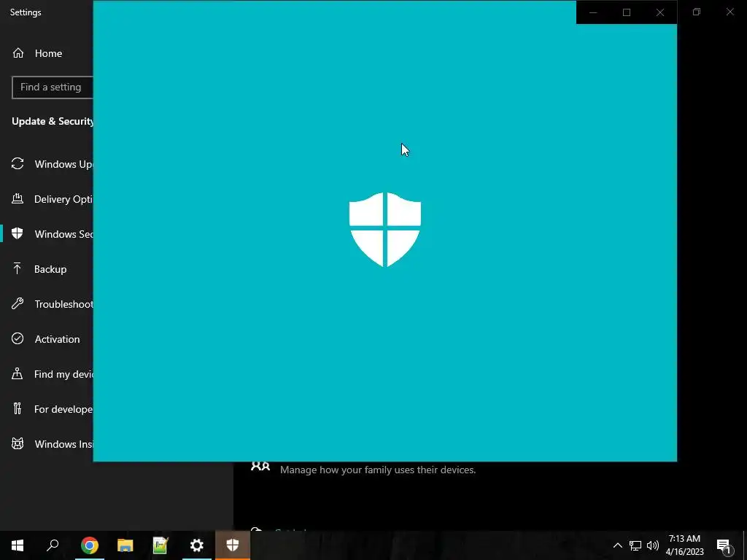This screenshot has height=560, width=747.
Task: Open clock showing 7:13 AM
Action: [684, 545]
